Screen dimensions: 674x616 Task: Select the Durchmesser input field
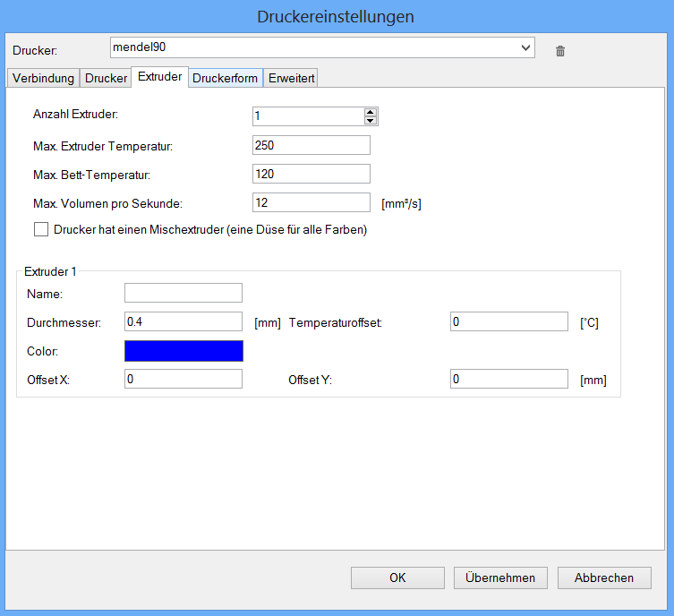coord(183,321)
